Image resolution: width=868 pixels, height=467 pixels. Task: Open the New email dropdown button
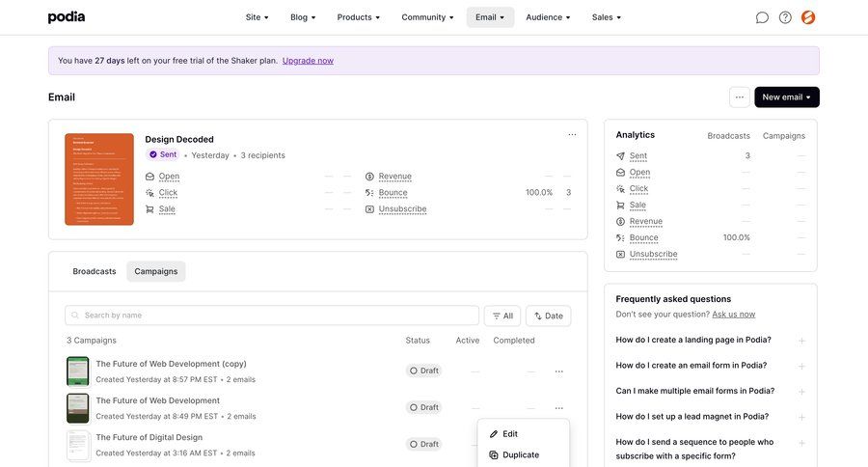[x=787, y=96]
